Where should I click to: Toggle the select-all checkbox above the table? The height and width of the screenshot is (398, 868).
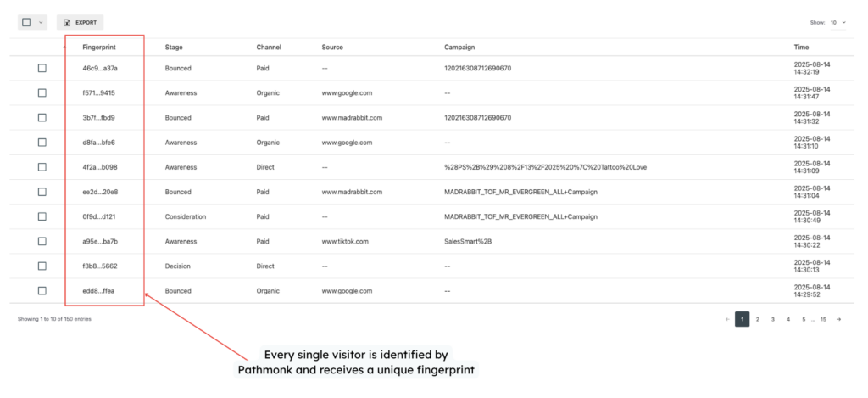26,22
